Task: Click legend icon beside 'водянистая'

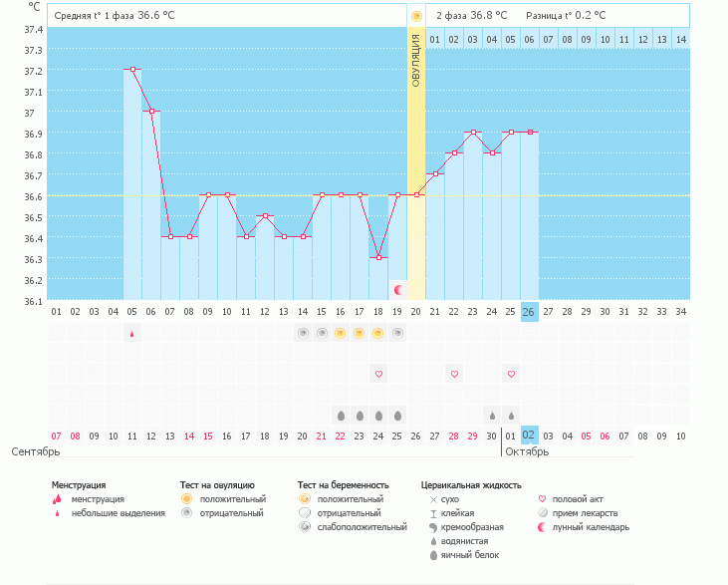Action: pos(433,541)
